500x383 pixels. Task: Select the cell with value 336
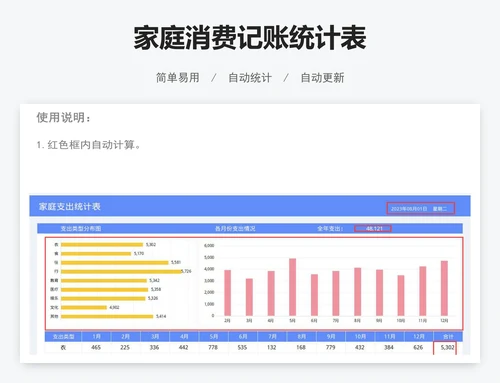154,347
